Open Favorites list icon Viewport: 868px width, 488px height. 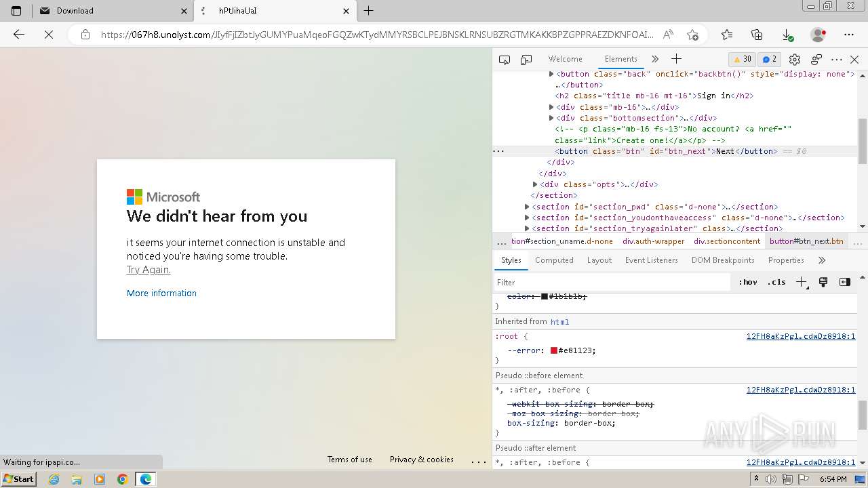pyautogui.click(x=727, y=35)
